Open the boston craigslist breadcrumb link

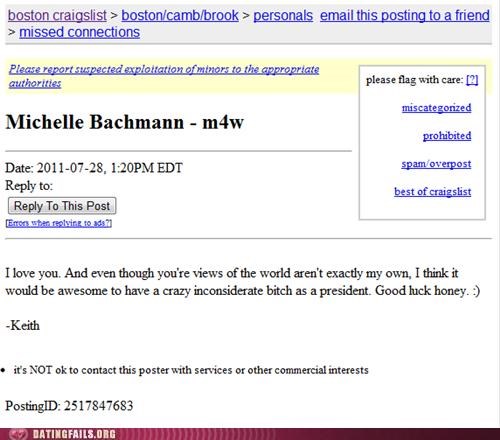[57, 15]
